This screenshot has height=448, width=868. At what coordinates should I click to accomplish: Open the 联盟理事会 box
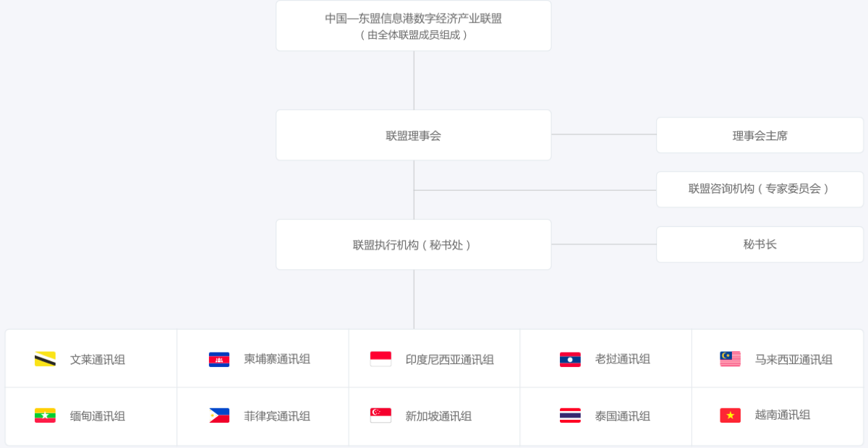tap(414, 135)
